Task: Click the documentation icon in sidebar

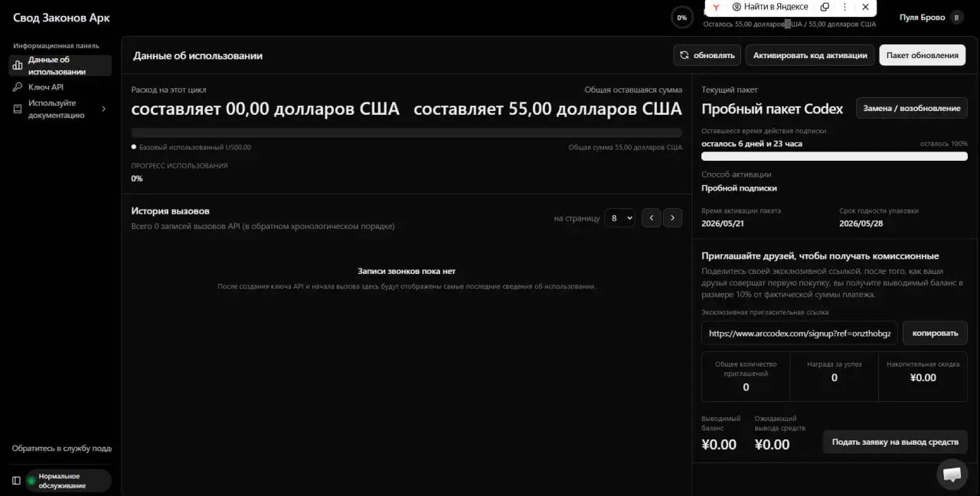Action: point(17,109)
